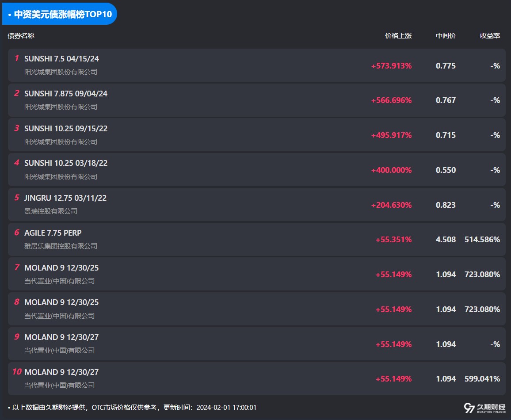The image size is (511, 420).
Task: Click the +573.913% price increase value
Action: tap(391, 66)
